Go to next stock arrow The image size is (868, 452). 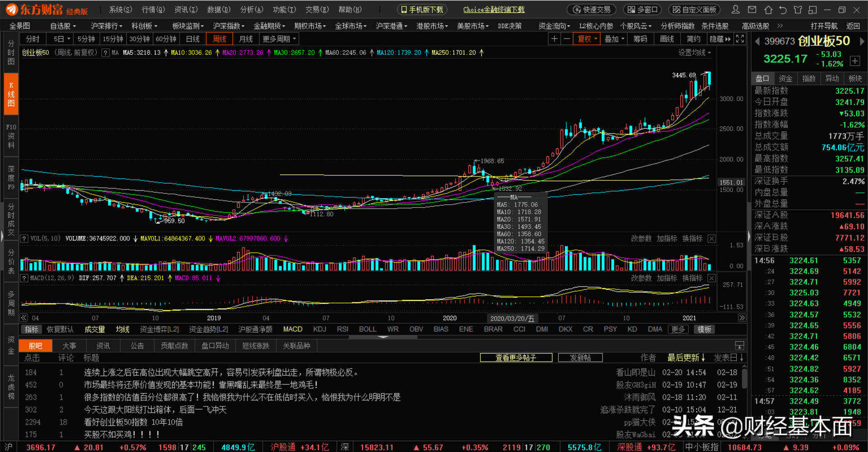862,41
